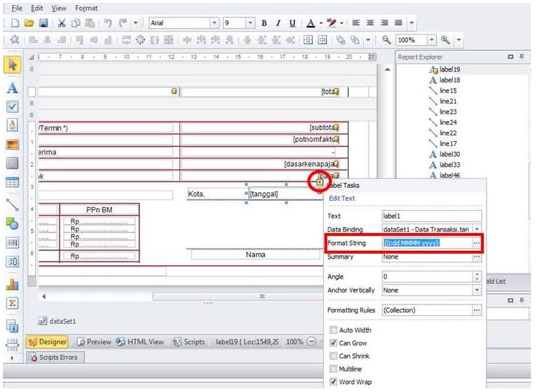Enable the Multiline checkbox
536x392 pixels.
point(333,369)
